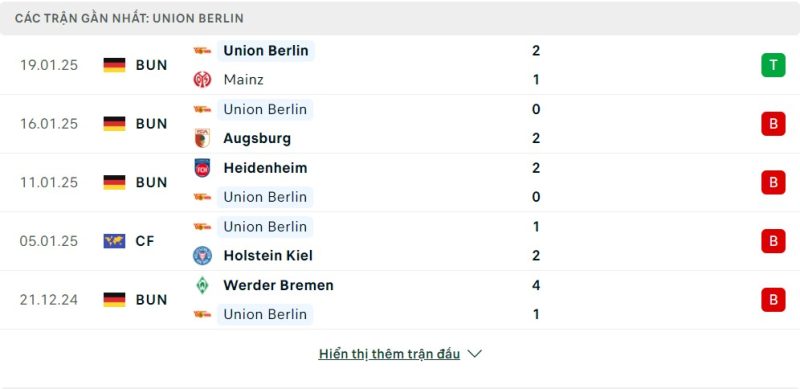Click the Các trận gần nhất: Union Berlin header
800x389 pixels.
click(129, 18)
